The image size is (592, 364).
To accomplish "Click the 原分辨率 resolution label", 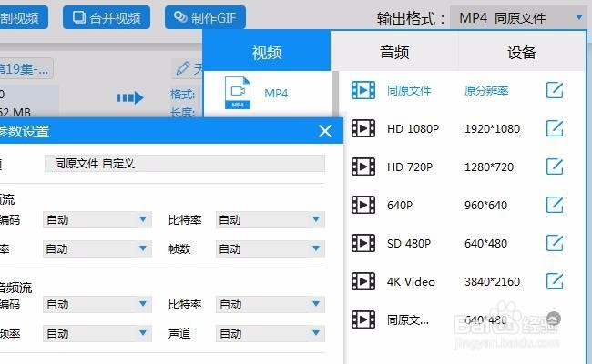I will pyautogui.click(x=486, y=90).
